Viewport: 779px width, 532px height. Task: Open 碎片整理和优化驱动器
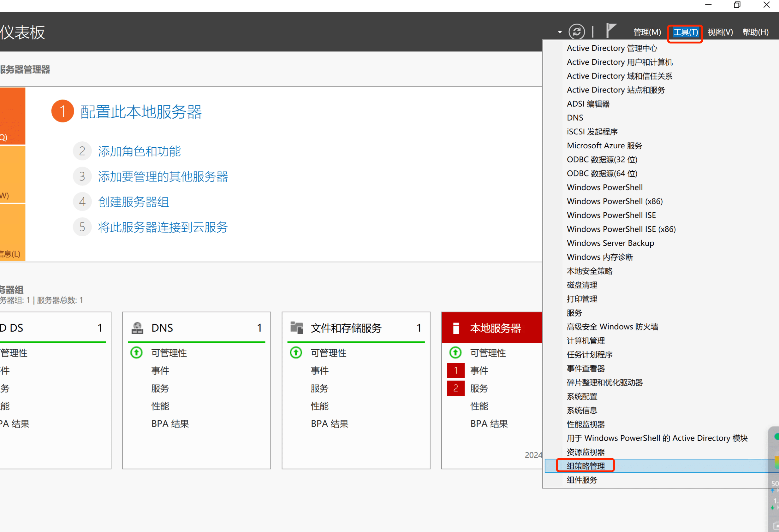(605, 382)
